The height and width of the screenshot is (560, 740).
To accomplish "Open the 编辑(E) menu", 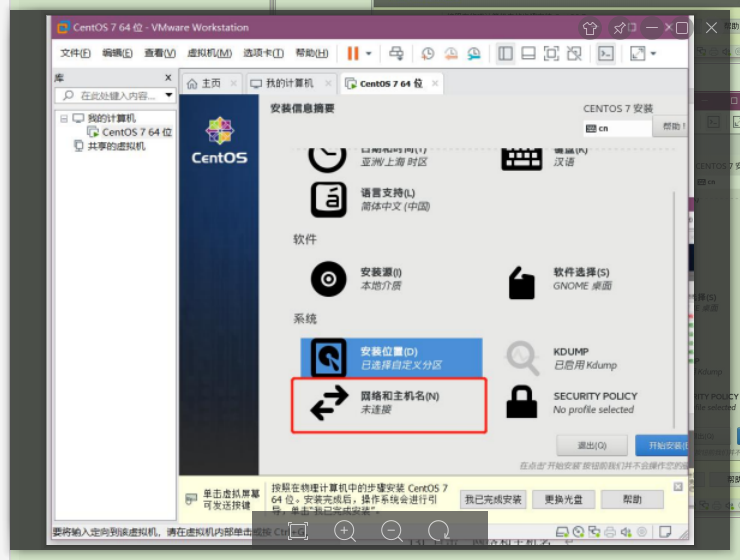I will 117,53.
